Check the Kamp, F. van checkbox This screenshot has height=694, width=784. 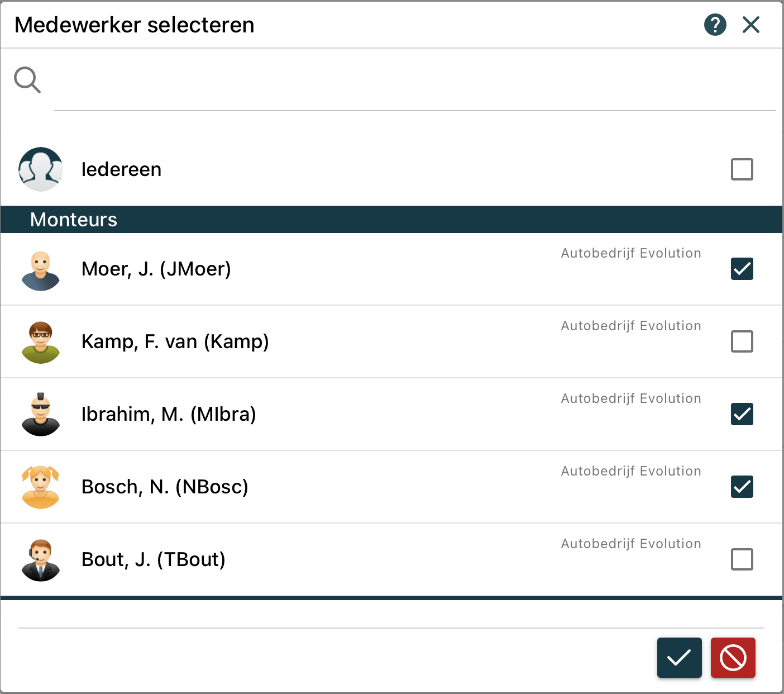[742, 341]
